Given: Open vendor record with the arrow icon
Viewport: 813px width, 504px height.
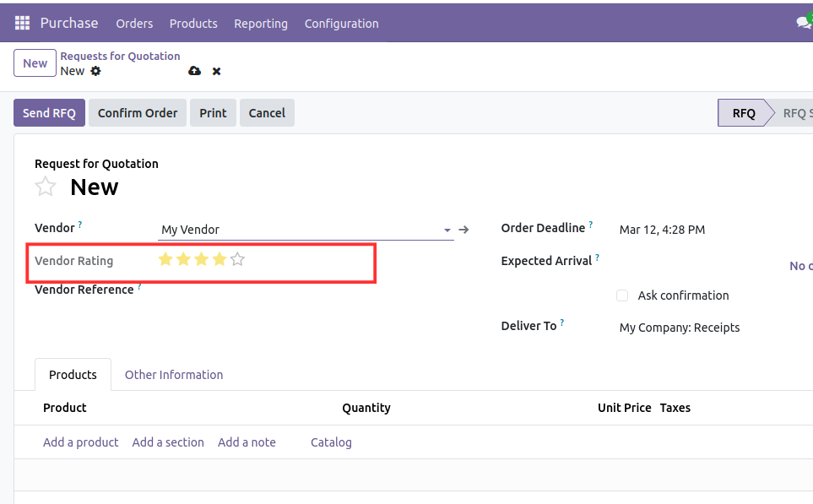Looking at the screenshot, I should coord(464,230).
